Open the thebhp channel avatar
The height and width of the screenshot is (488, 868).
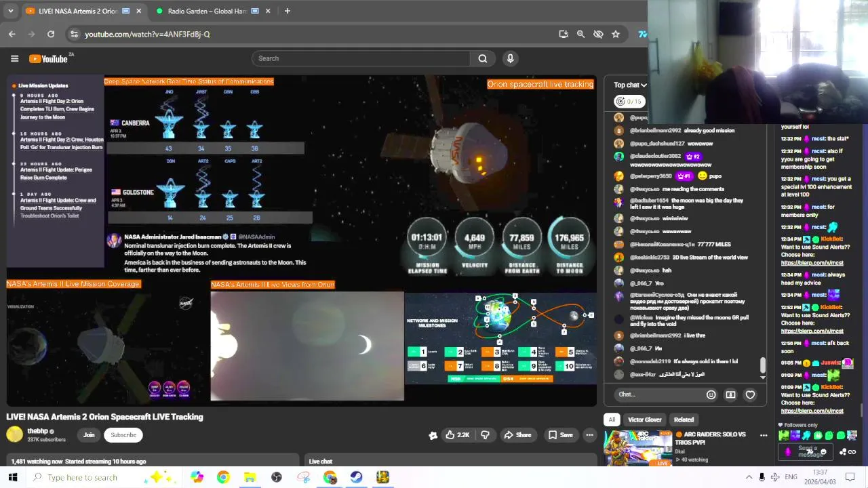[x=14, y=434]
